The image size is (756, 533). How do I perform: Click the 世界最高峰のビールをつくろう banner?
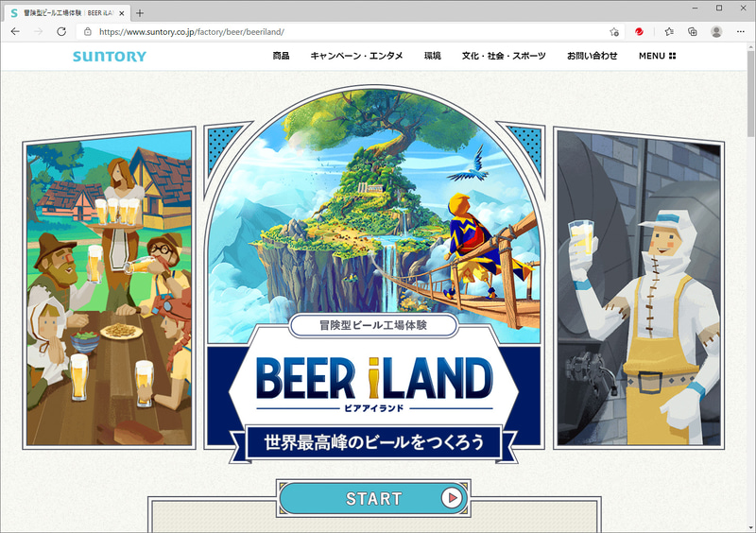[x=373, y=442]
